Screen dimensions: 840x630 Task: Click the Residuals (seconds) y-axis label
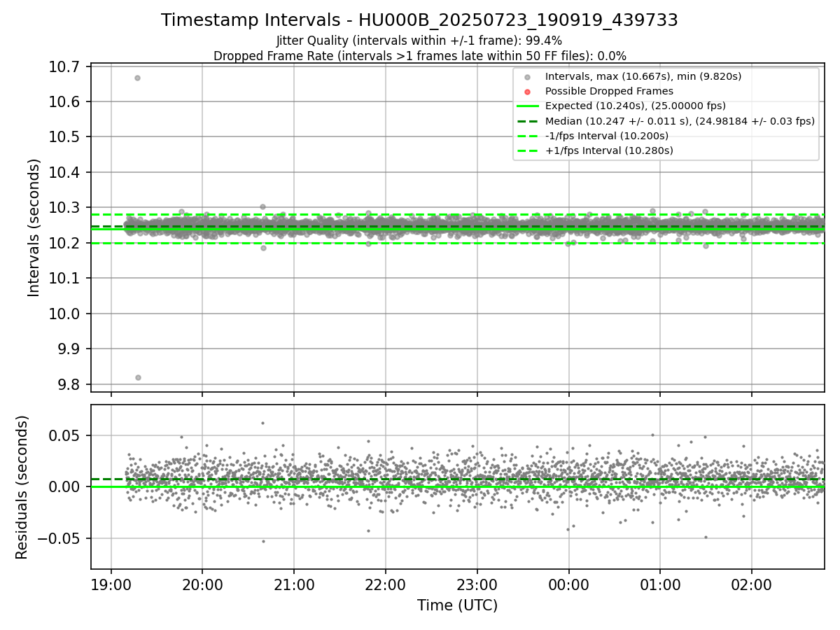pyautogui.click(x=22, y=487)
